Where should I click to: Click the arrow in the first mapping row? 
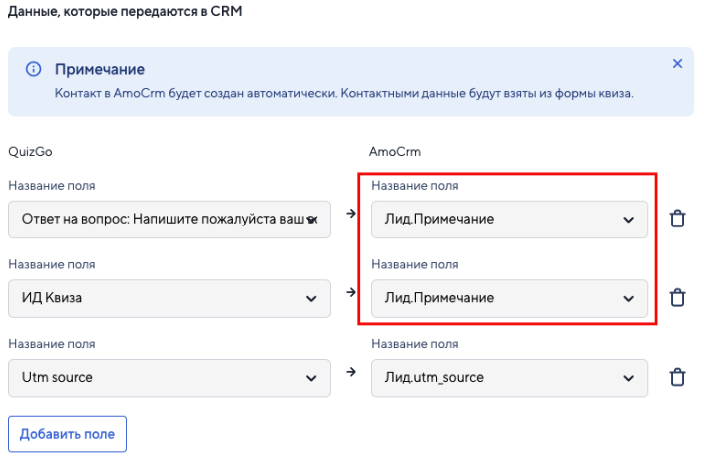click(x=349, y=213)
